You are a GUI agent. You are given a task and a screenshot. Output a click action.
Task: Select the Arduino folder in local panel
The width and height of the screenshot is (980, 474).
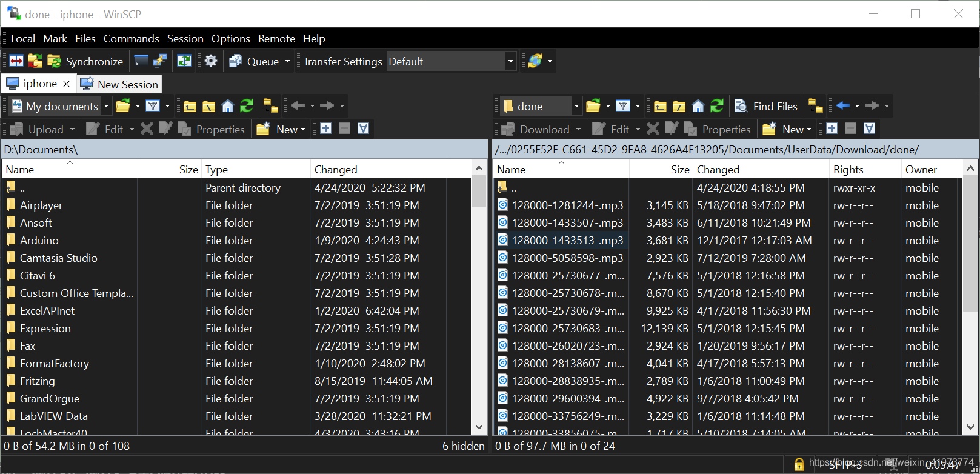[39, 241]
